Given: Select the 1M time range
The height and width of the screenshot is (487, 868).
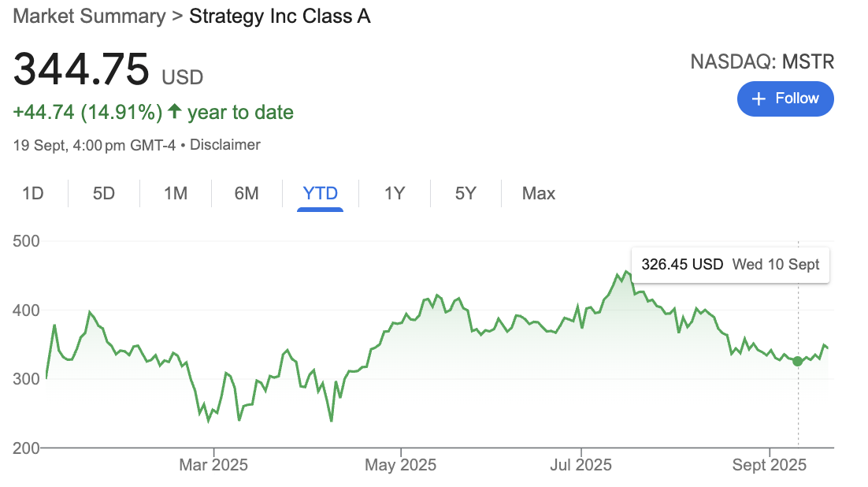Looking at the screenshot, I should point(175,193).
